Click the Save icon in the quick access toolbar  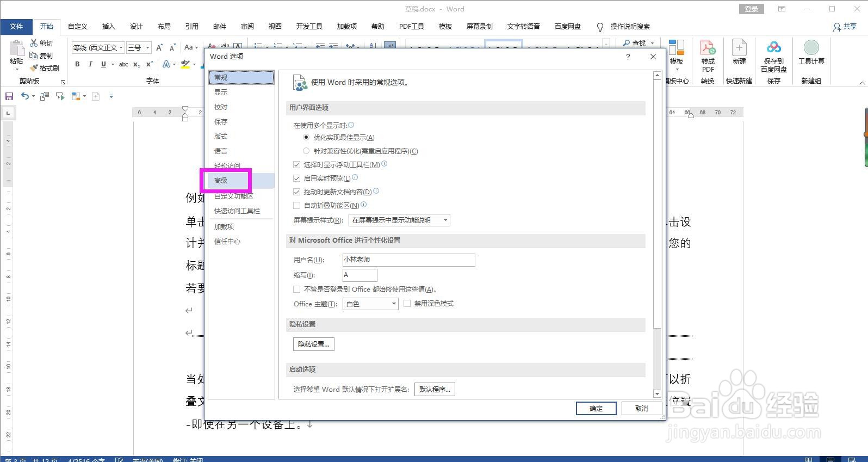(9, 96)
